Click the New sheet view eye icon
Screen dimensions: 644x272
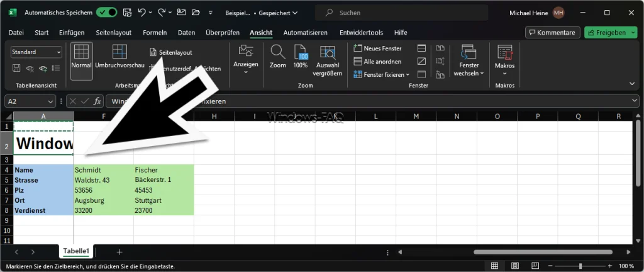tap(43, 68)
